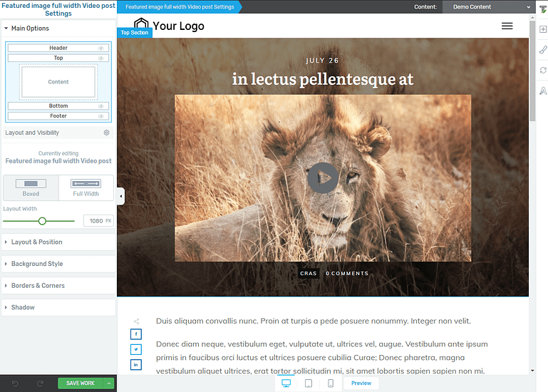Select the Header row in layout diagram
Image resolution: width=548 pixels, height=392 pixels.
click(x=58, y=48)
